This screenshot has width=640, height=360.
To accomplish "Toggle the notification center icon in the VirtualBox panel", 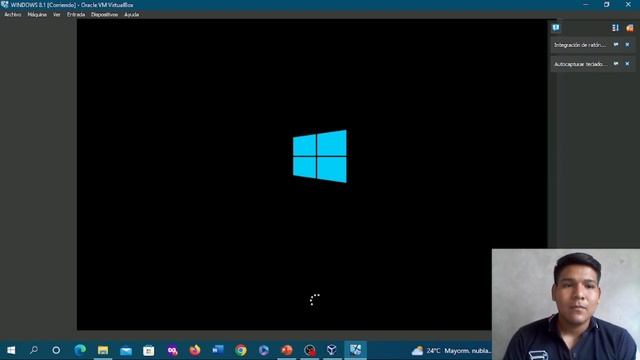I will (x=556, y=28).
